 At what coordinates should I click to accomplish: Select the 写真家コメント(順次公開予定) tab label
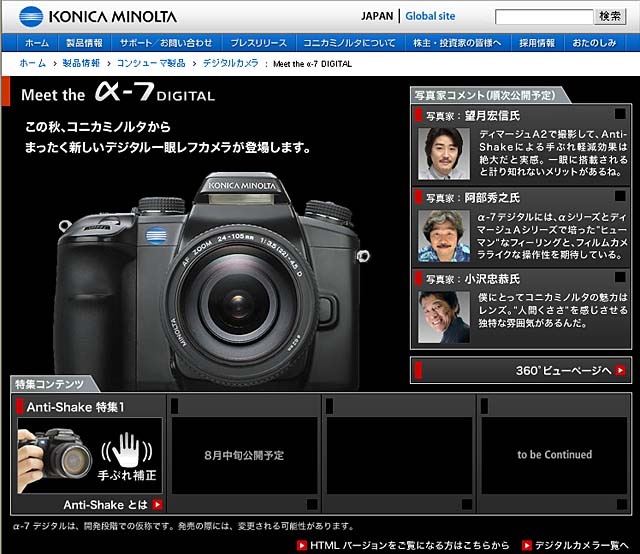[485, 95]
